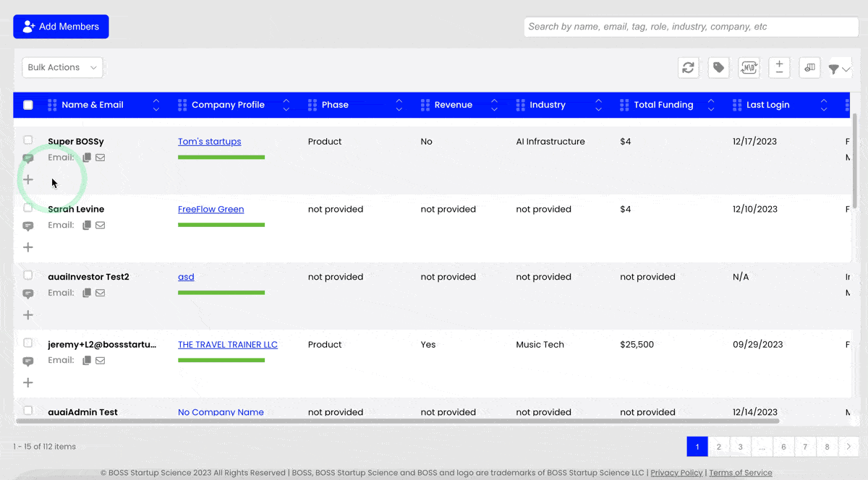The height and width of the screenshot is (480, 868).
Task: Click plus icon under jeremy+L2 row
Action: pos(28,382)
